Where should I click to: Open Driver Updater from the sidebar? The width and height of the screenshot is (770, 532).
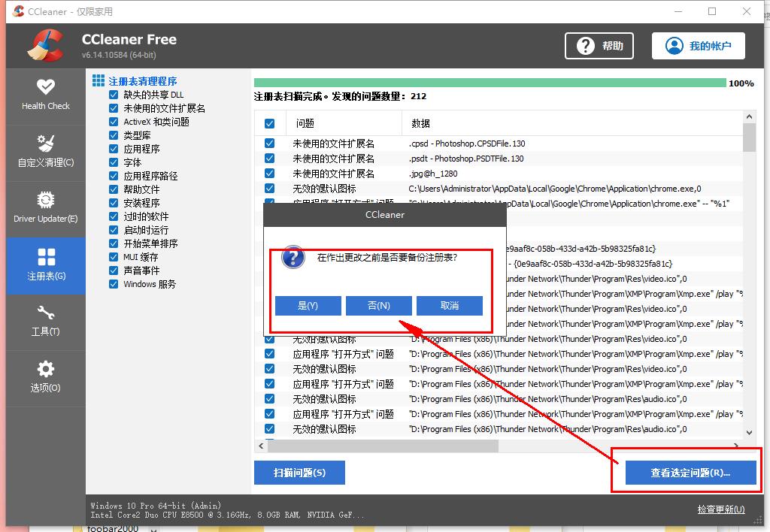pyautogui.click(x=45, y=208)
